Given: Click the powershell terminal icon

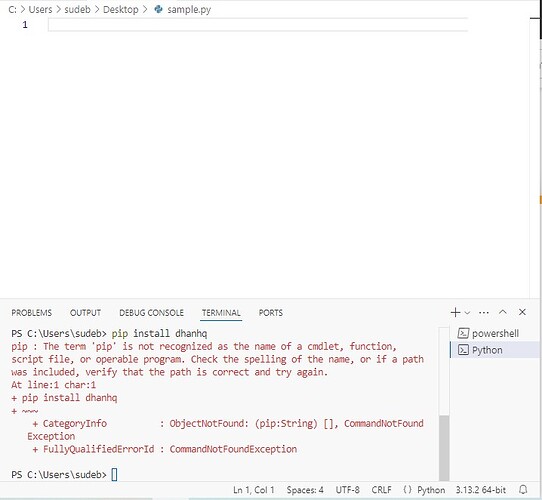Looking at the screenshot, I should [463, 333].
